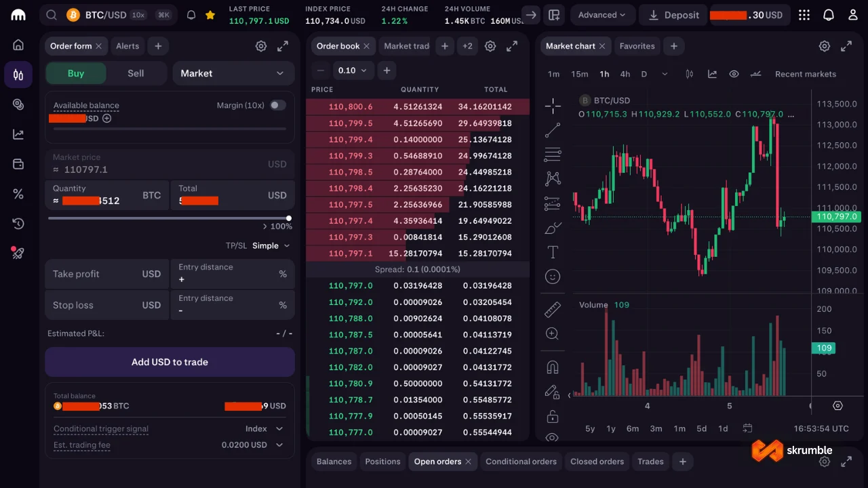Toggle chart visibility eye icon
This screenshot has height=488, width=868.
734,74
